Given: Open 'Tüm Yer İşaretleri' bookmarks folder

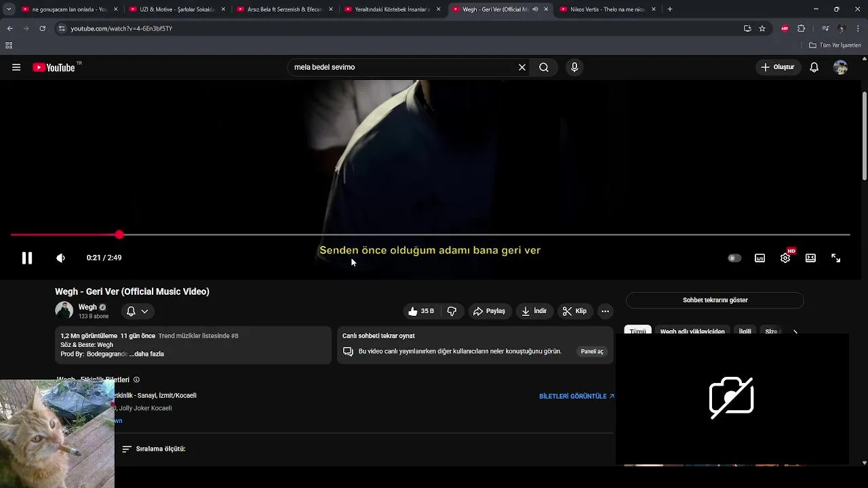Looking at the screenshot, I should pos(835,45).
